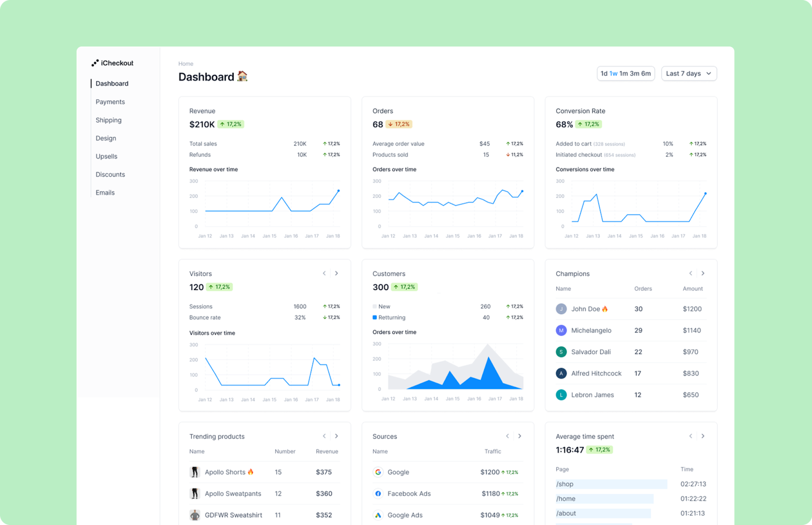This screenshot has height=525, width=812.
Task: Show previous Trending products page
Action: (x=324, y=436)
